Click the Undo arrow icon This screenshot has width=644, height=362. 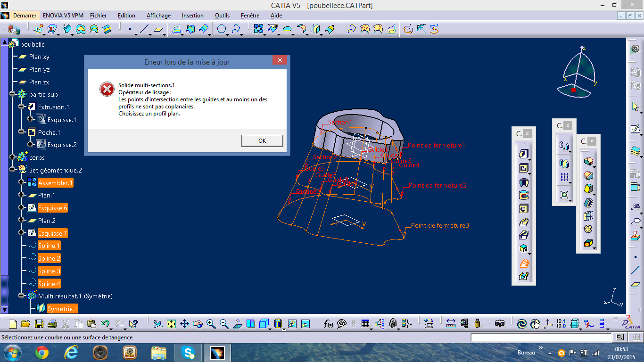click(x=105, y=324)
